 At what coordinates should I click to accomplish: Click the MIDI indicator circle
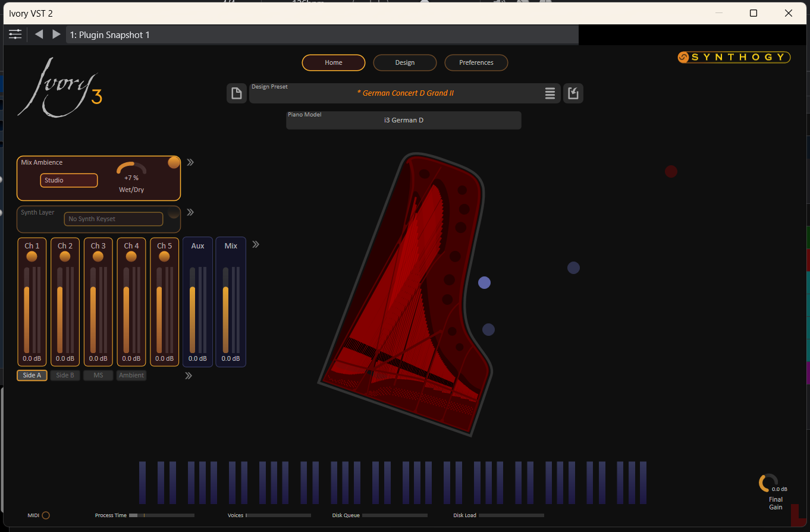(x=46, y=515)
